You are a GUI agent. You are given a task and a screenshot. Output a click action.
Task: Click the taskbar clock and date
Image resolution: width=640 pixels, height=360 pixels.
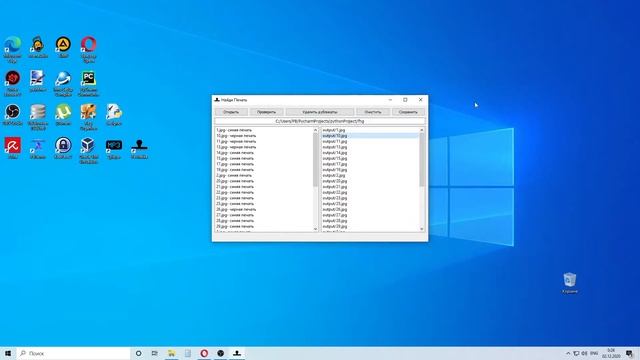[611, 353]
